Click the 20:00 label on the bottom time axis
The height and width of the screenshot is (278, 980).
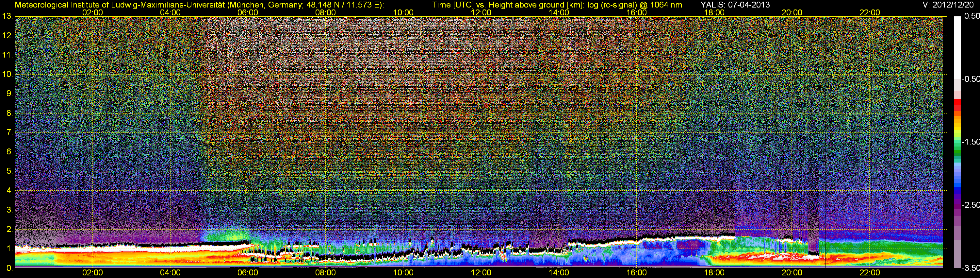[792, 273]
